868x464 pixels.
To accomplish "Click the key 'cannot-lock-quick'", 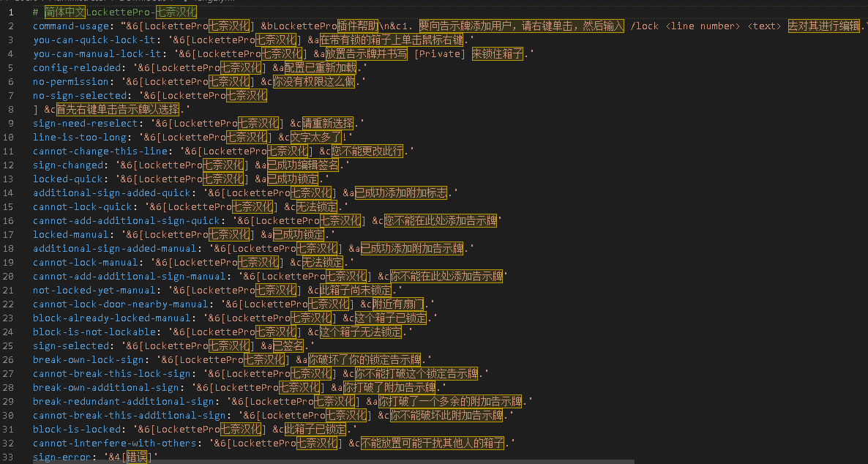I will pos(83,206).
